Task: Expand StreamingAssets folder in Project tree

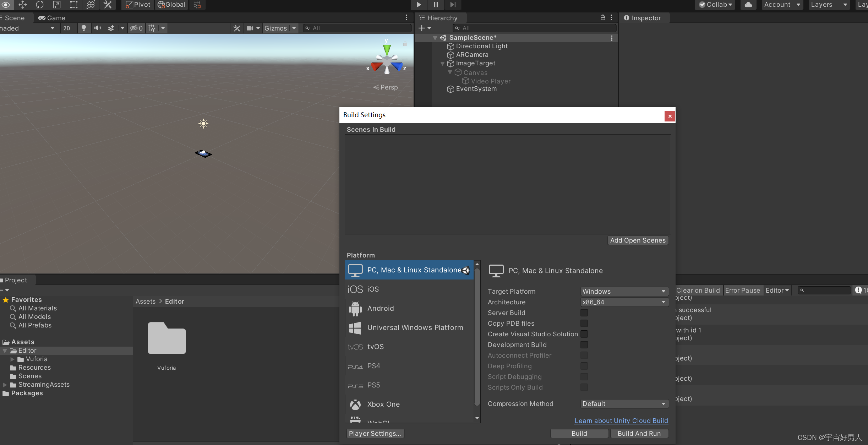Action: pos(5,385)
